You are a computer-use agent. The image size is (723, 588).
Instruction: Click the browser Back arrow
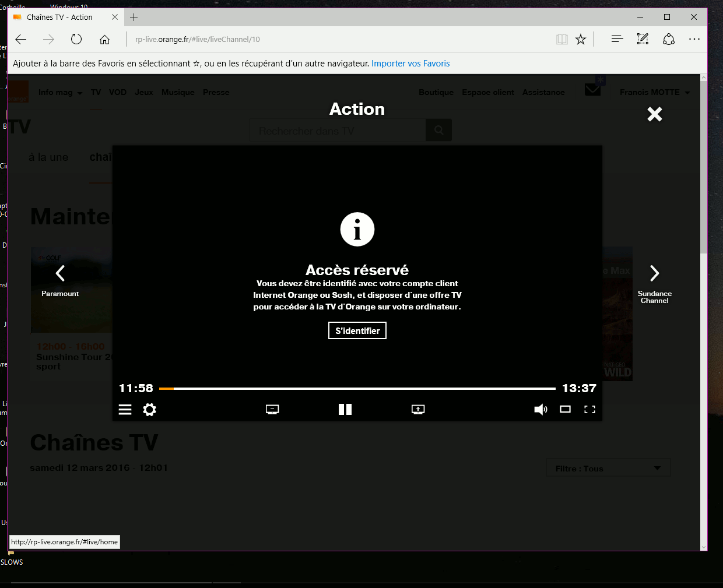click(21, 39)
